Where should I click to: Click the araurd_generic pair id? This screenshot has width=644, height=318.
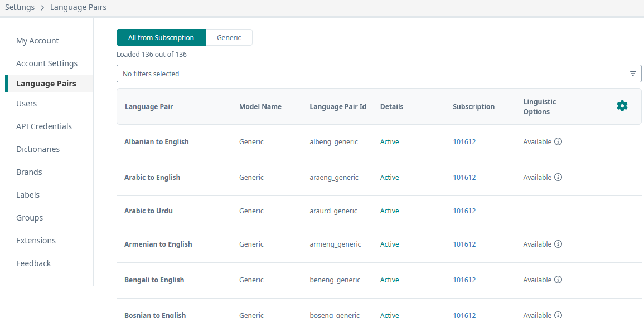point(333,211)
